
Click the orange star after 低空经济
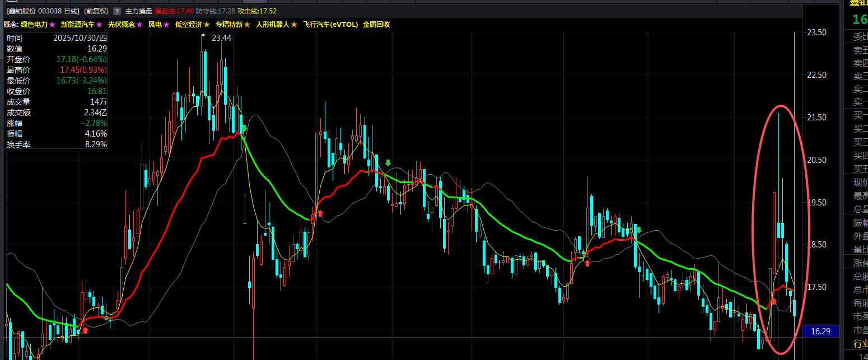pyautogui.click(x=207, y=25)
